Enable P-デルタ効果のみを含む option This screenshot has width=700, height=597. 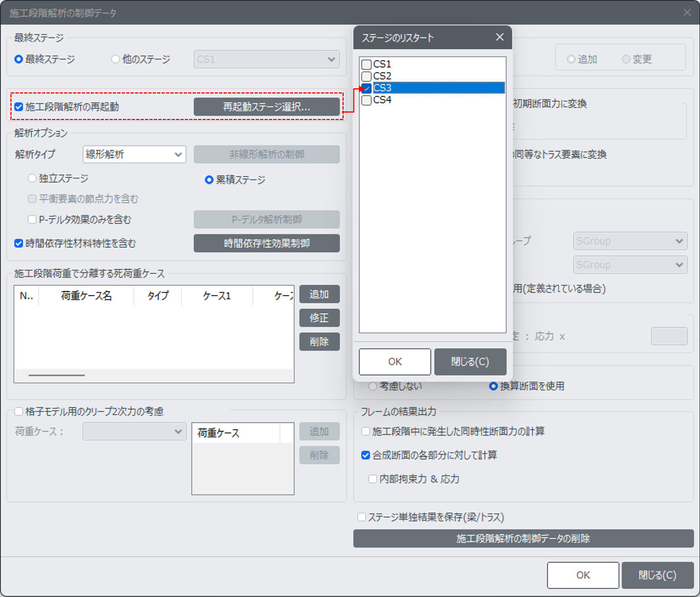pyautogui.click(x=32, y=219)
